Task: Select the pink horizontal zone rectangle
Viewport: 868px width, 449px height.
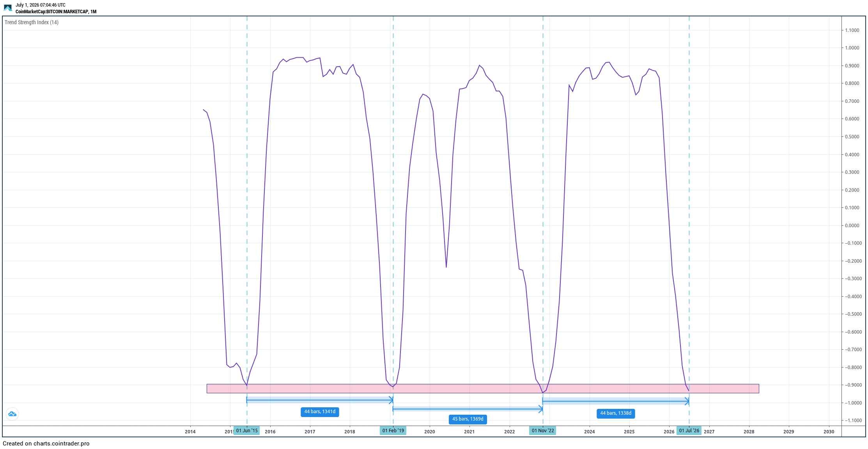Action: click(x=483, y=389)
